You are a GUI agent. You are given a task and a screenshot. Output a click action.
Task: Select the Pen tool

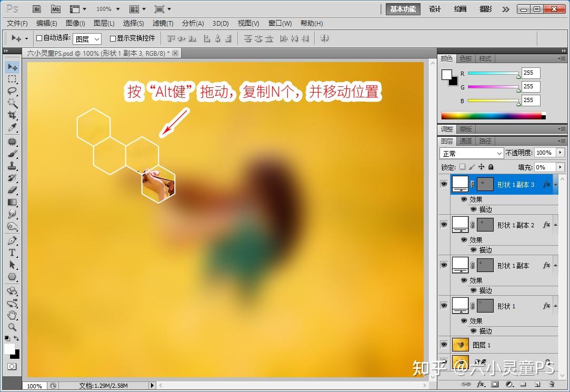pyautogui.click(x=12, y=240)
